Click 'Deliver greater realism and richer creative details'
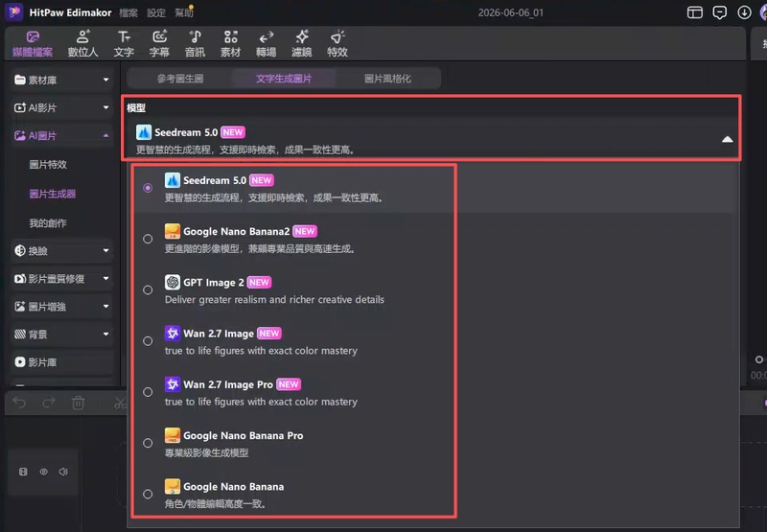Image resolution: width=767 pixels, height=532 pixels. 274,300
